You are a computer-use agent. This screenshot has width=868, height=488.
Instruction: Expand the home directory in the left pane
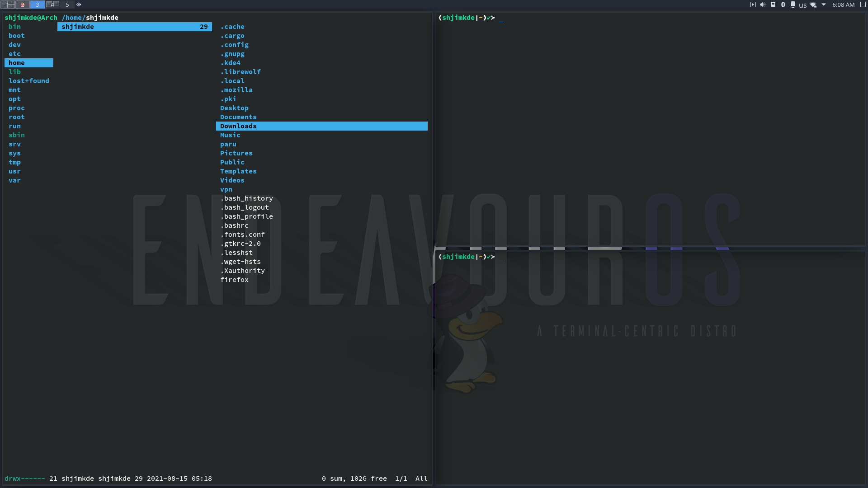coord(16,62)
